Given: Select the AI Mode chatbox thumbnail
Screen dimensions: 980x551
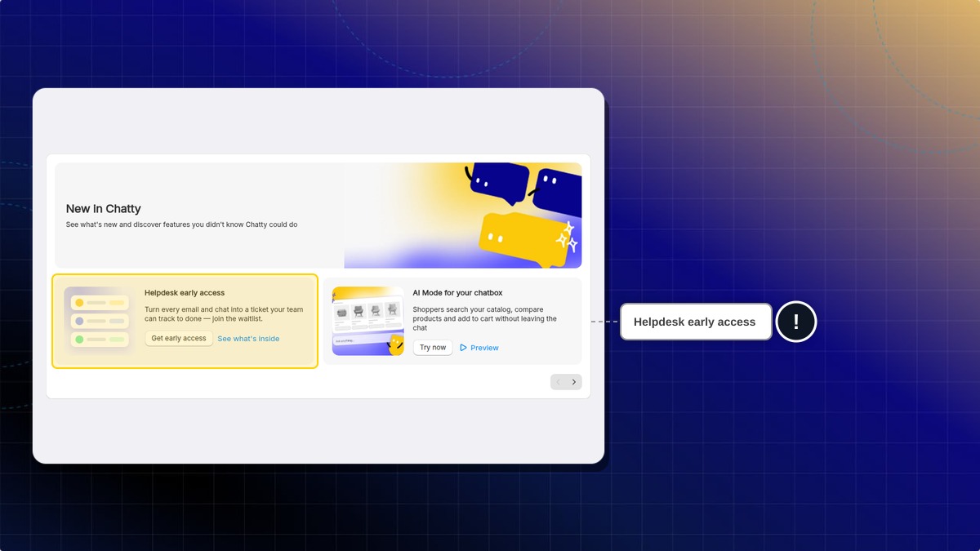Looking at the screenshot, I should (x=368, y=321).
